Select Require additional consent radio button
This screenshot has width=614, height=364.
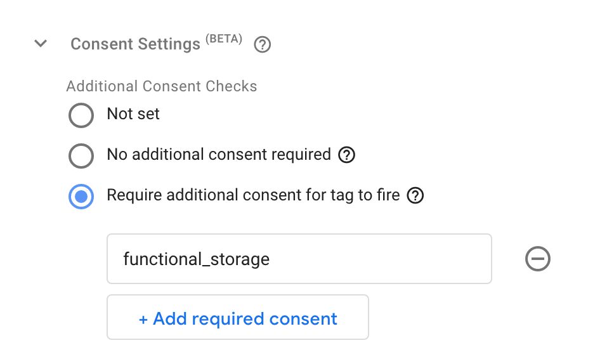tap(81, 197)
